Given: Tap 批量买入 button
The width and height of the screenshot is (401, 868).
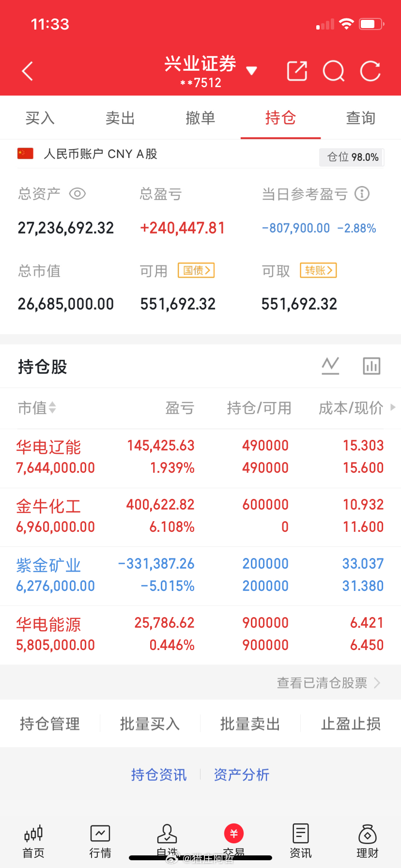Looking at the screenshot, I should [x=150, y=724].
